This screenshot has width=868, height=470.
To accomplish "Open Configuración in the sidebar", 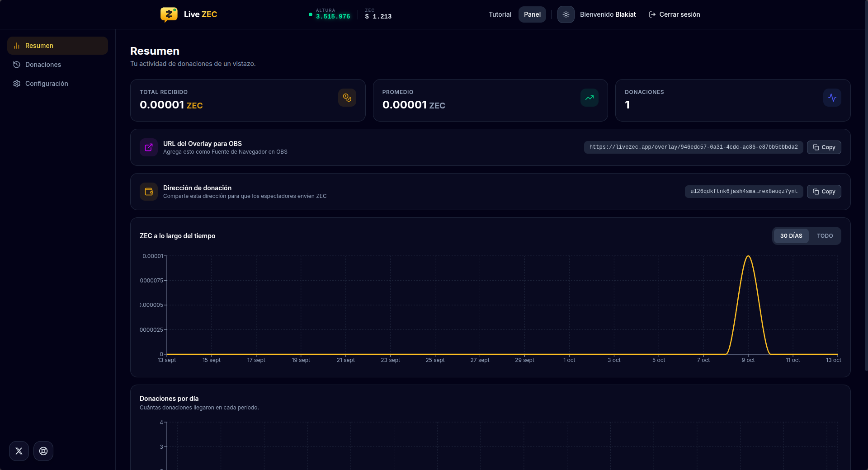I will tap(57, 84).
